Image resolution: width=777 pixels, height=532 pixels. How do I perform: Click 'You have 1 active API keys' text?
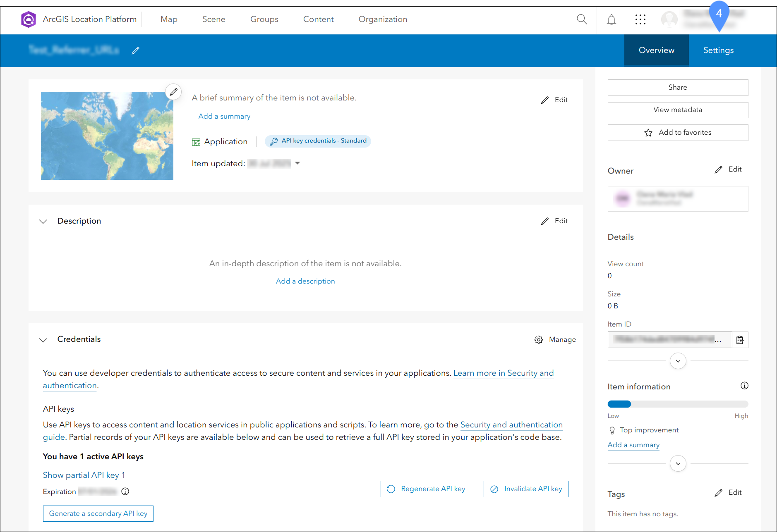pyautogui.click(x=93, y=457)
